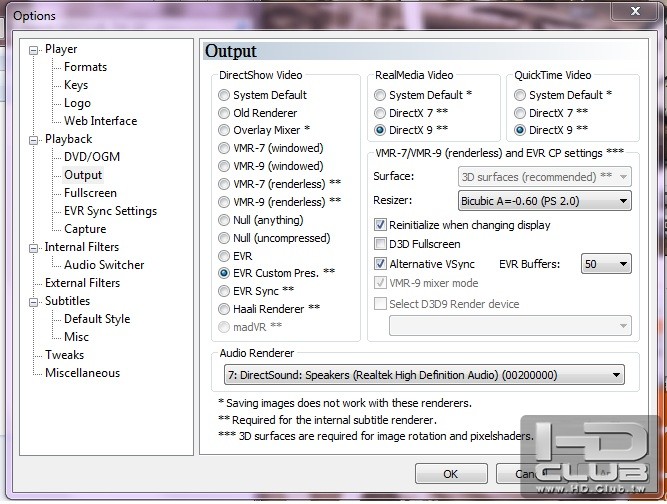Open the Fullscreen settings page
Viewport: 667px width, 504px height.
pyautogui.click(x=90, y=193)
